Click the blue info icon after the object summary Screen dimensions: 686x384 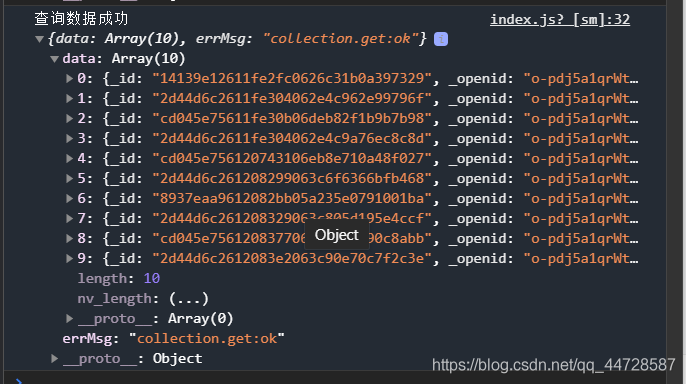pyautogui.click(x=441, y=39)
